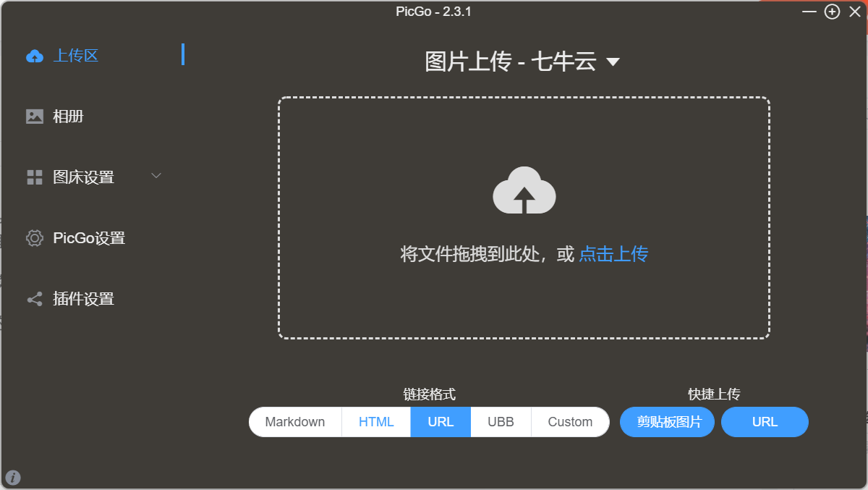Viewport: 868px width, 490px height.
Task: Click the cloud upload icon beside 上传区
Action: pyautogui.click(x=35, y=56)
